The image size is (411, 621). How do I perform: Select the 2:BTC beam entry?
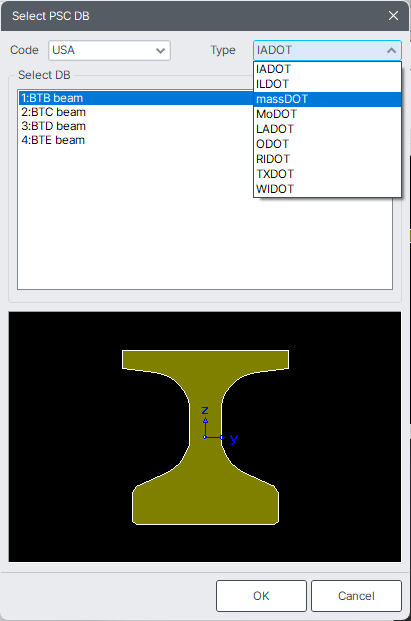point(53,112)
